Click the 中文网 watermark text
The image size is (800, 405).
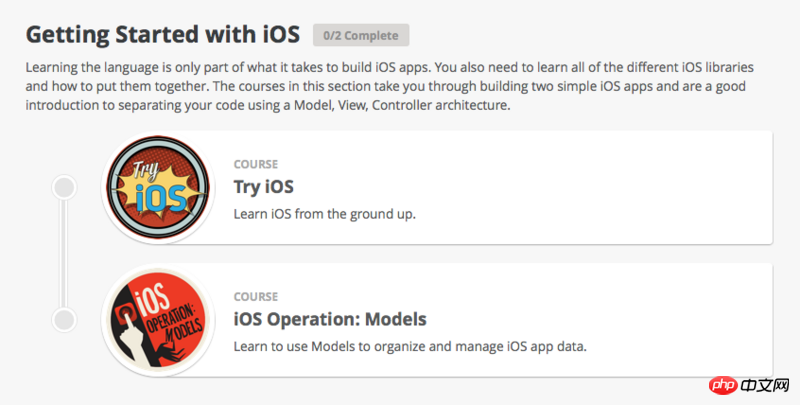click(765, 386)
